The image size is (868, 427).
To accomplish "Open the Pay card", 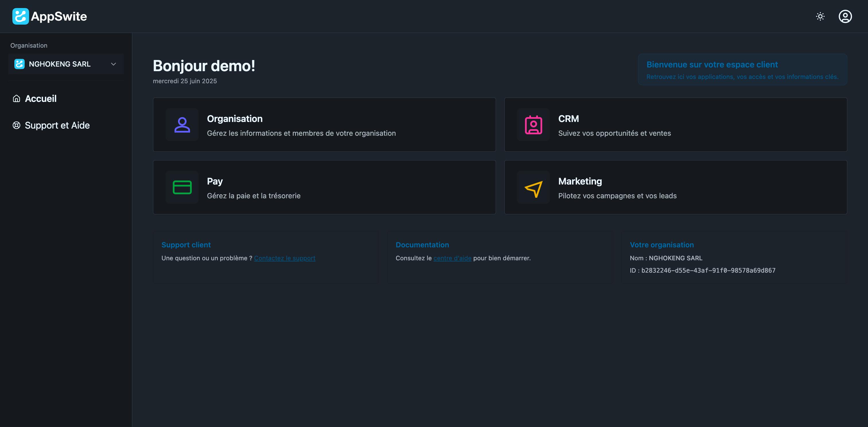I will tap(324, 187).
